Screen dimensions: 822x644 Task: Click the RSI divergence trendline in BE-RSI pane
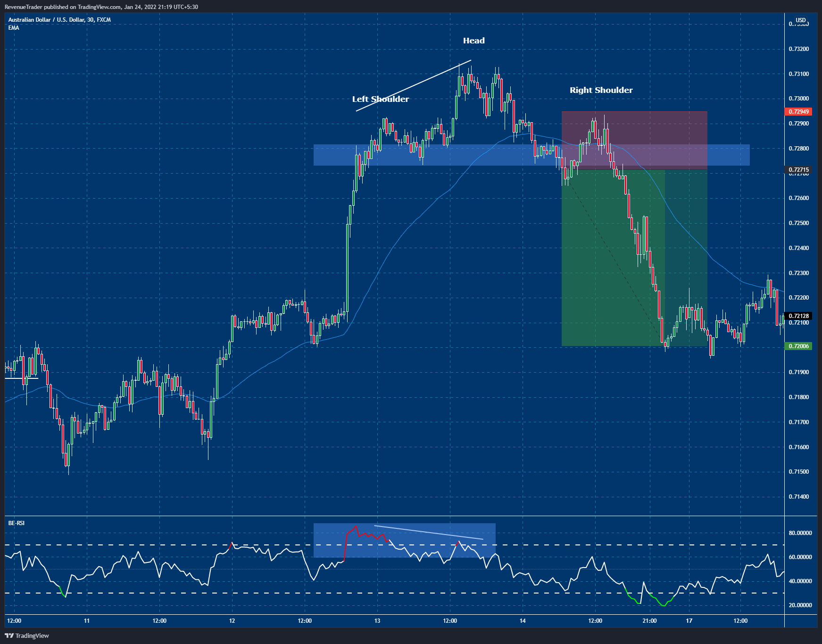click(x=429, y=532)
